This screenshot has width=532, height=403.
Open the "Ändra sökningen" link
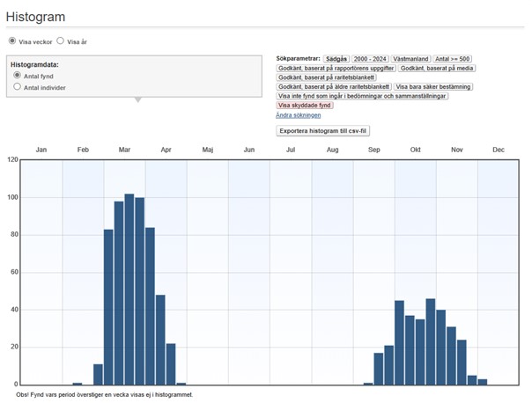point(298,115)
